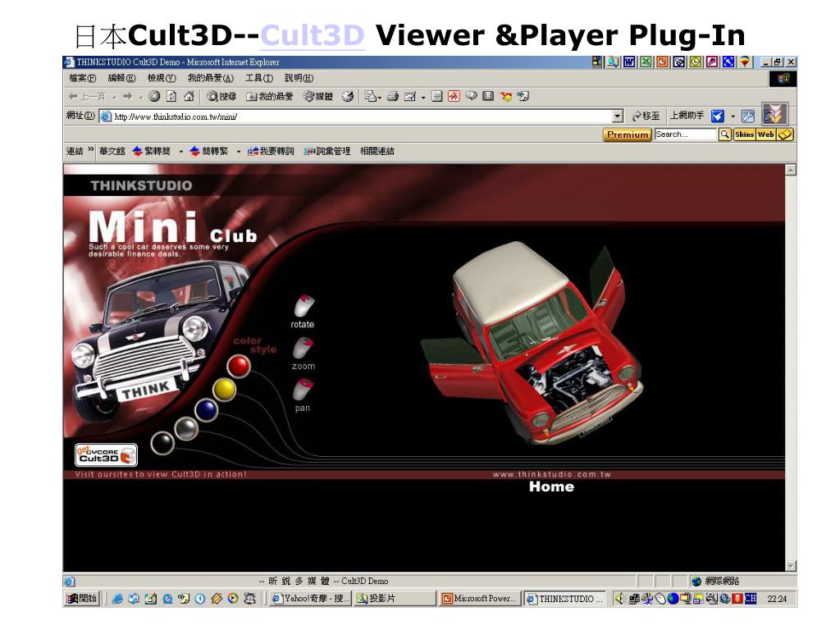Image resolution: width=840 pixels, height=630 pixels.
Task: Click the Premium button
Action: (x=628, y=135)
